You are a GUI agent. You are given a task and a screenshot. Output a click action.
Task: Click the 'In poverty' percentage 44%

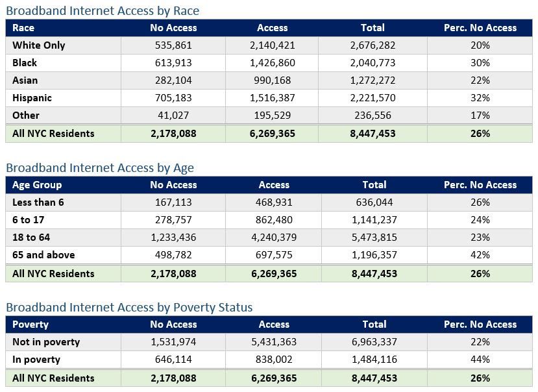tap(480, 360)
